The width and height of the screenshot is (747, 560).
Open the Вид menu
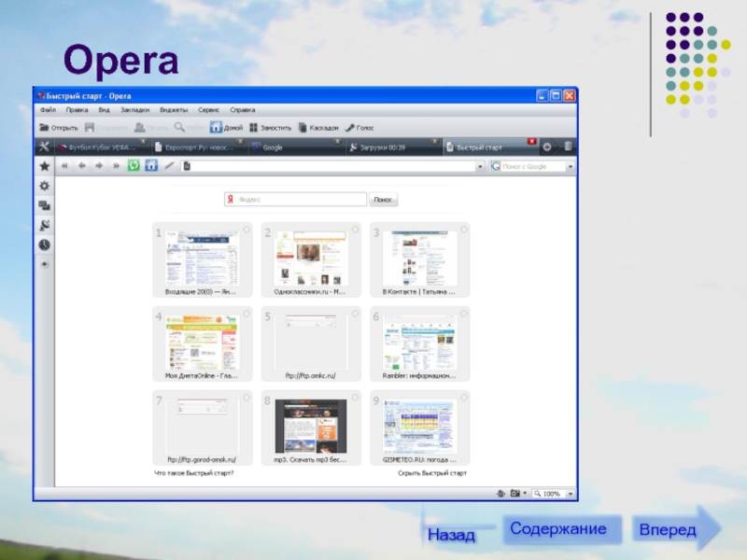coord(104,109)
